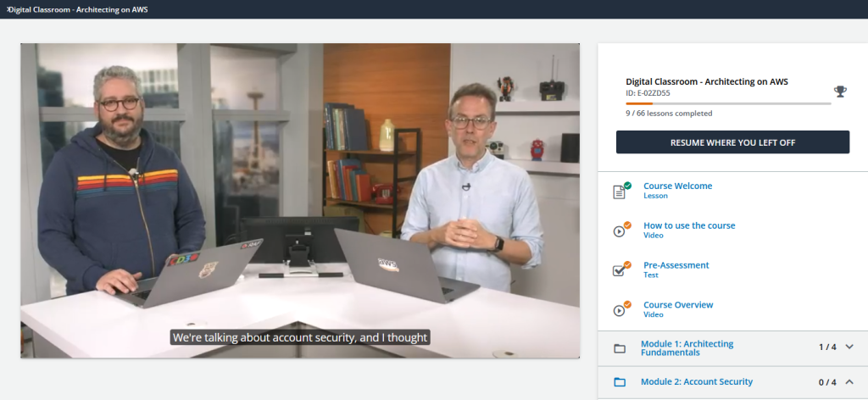The image size is (868, 400).
Task: Select the Module 2: Account Security heading
Action: [696, 382]
